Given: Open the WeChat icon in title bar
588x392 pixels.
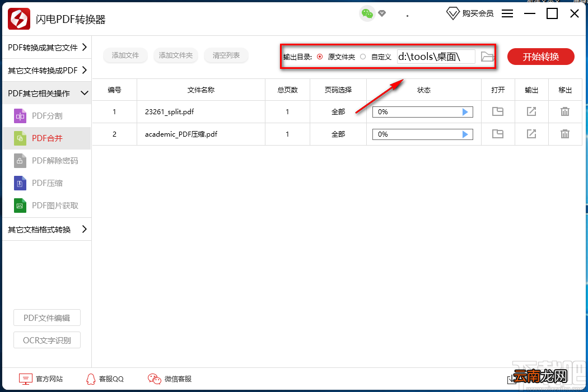Looking at the screenshot, I should (367, 14).
